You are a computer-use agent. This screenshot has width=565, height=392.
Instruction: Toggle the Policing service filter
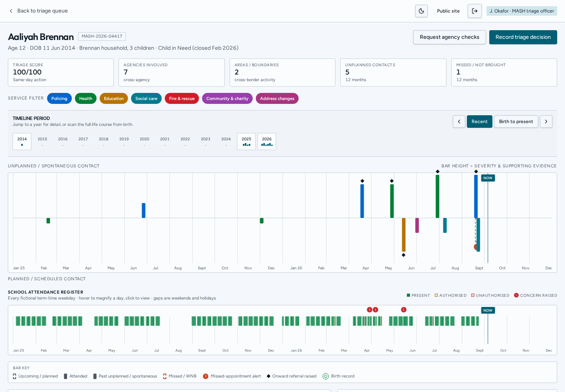click(59, 98)
